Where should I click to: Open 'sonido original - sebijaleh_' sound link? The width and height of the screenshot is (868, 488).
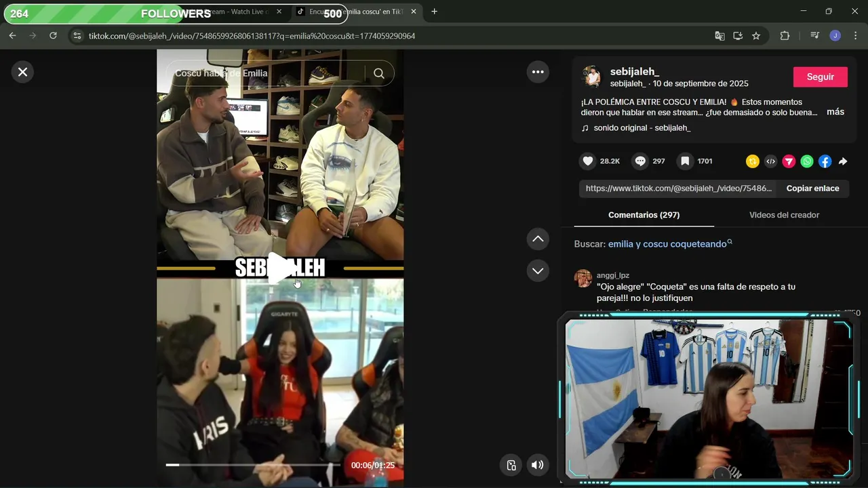642,127
